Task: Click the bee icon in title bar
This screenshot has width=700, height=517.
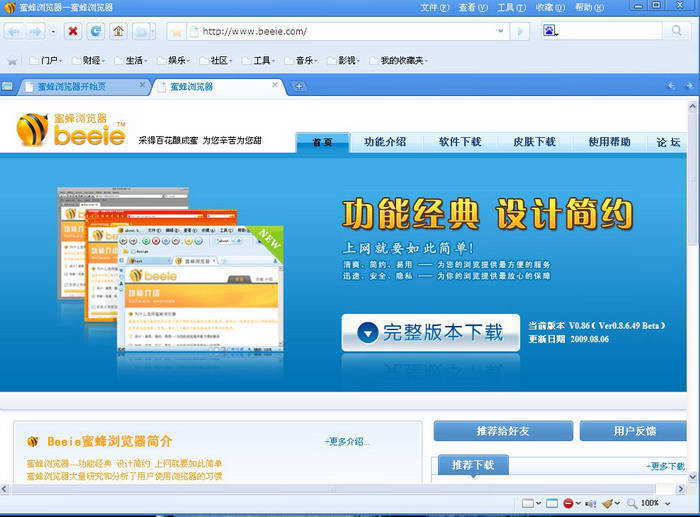Action: click(9, 7)
